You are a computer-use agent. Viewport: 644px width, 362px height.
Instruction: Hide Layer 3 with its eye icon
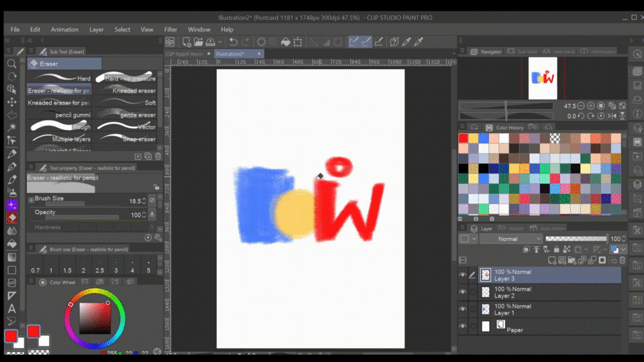click(x=462, y=275)
